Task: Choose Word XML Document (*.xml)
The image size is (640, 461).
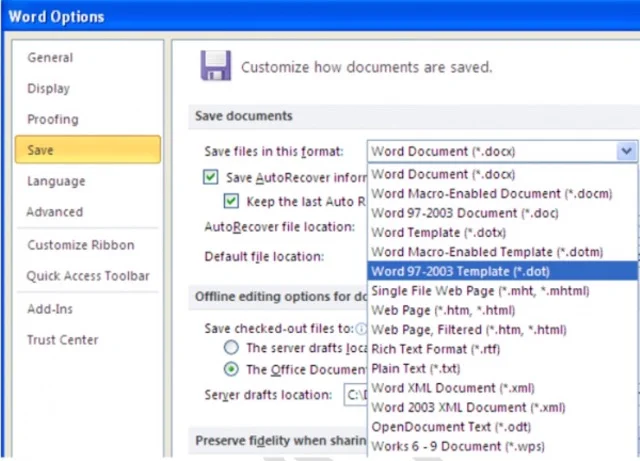Action: (x=502, y=388)
